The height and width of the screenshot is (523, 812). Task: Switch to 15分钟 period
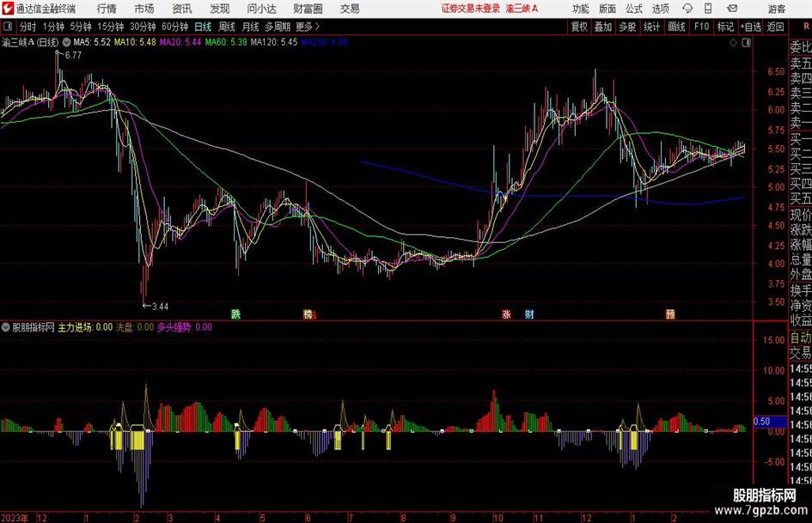tap(110, 27)
